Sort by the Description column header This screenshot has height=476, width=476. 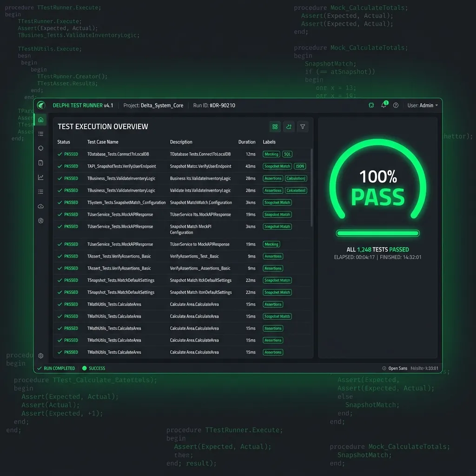coord(181,142)
